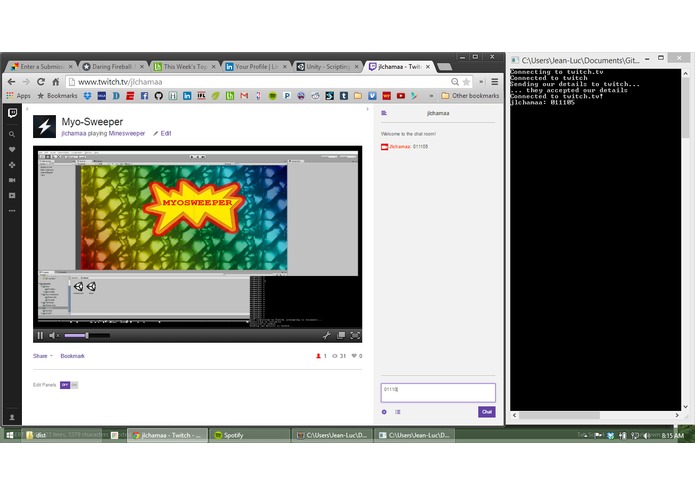Reload the Twitch page
The width and height of the screenshot is (695, 494).
pos(41,82)
